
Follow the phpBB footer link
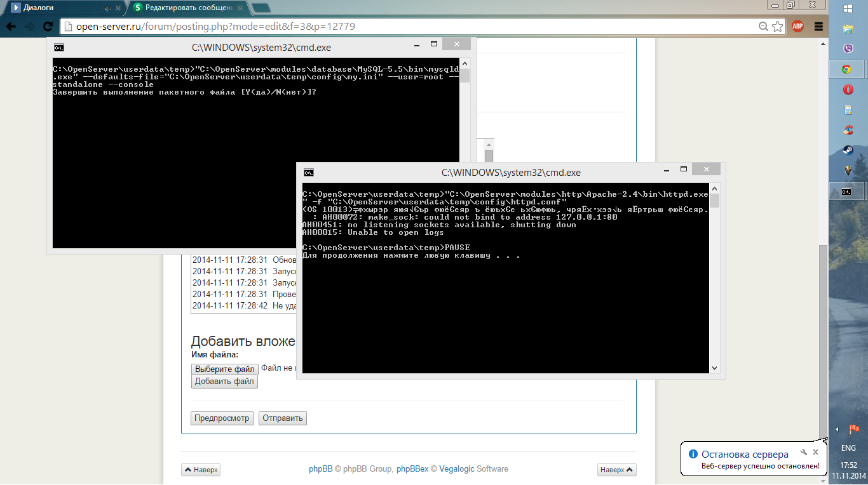(x=320, y=469)
